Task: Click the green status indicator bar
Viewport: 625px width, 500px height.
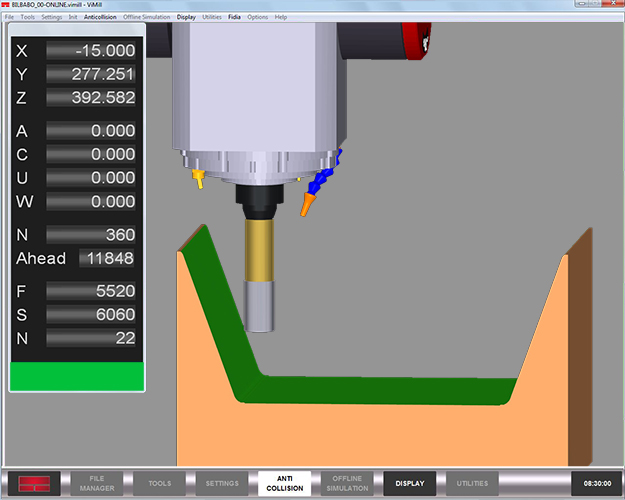Action: pyautogui.click(x=77, y=376)
